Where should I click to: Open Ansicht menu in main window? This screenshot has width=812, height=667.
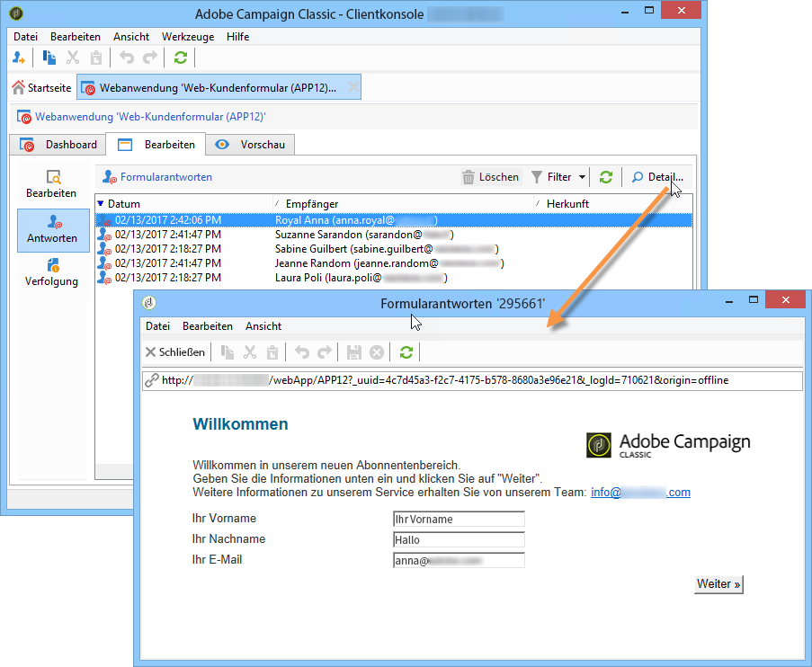coord(131,37)
